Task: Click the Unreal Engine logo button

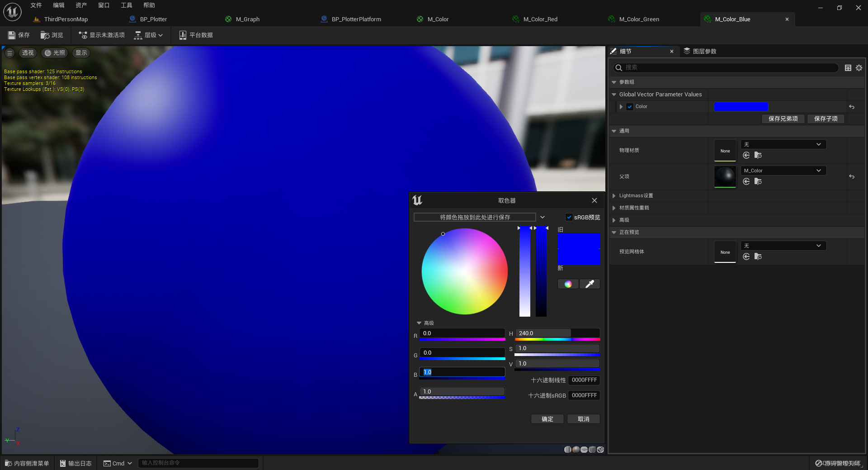Action: pyautogui.click(x=12, y=12)
